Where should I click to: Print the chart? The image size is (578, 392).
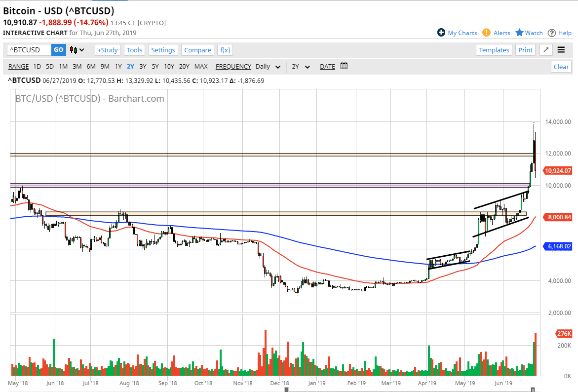click(x=525, y=50)
